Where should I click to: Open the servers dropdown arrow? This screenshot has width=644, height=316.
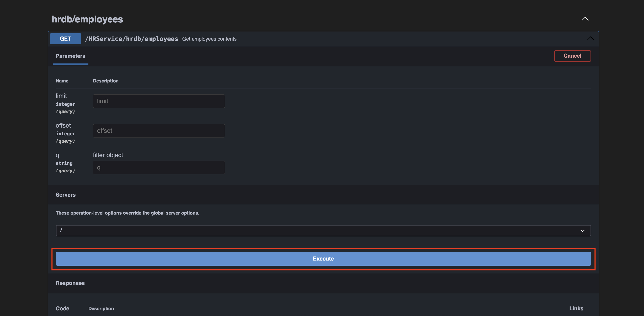coord(582,231)
